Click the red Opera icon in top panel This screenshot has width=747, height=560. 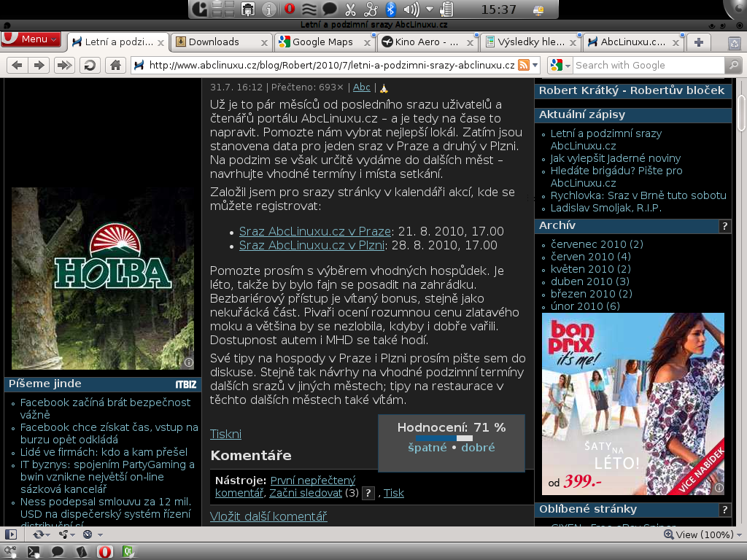pyautogui.click(x=289, y=9)
